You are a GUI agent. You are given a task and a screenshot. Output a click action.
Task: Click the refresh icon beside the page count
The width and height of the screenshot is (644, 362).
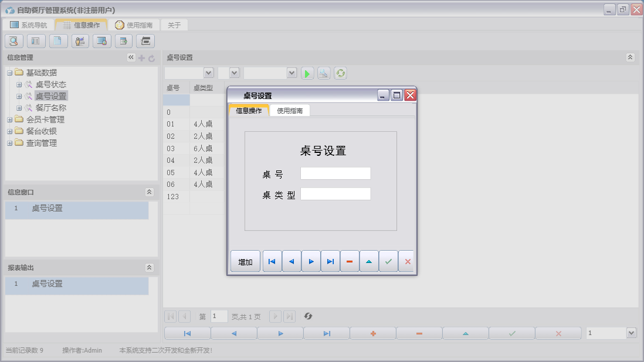(x=308, y=316)
